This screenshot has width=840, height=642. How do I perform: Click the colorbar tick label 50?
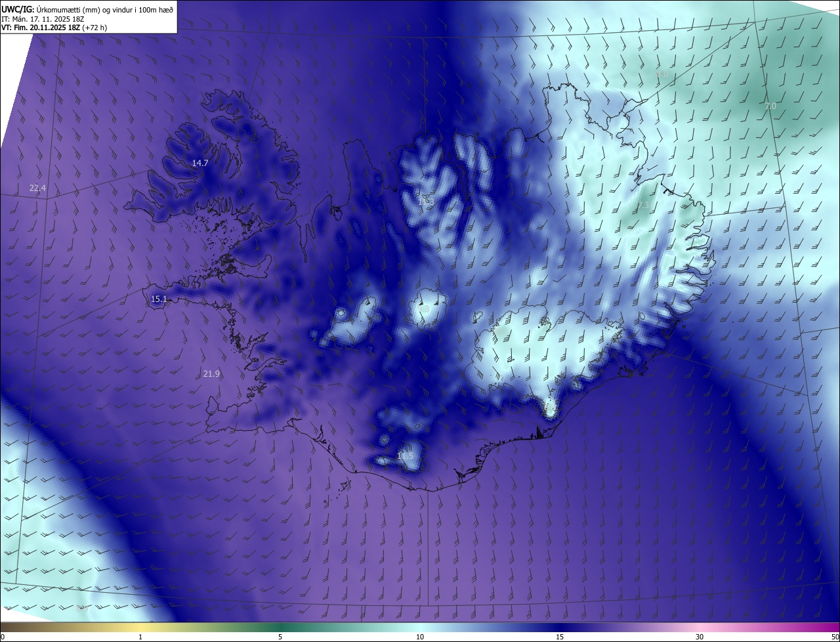(835, 637)
